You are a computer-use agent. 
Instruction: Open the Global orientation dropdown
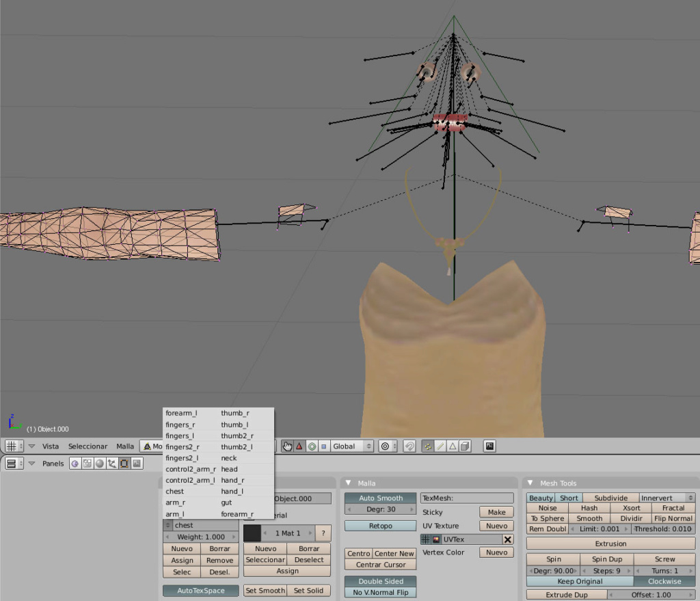click(352, 446)
